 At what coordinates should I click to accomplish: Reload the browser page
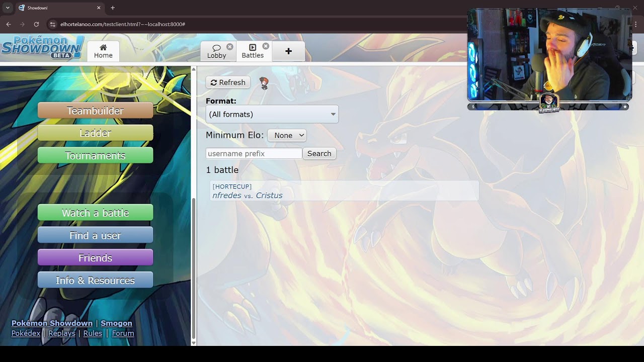(36, 24)
